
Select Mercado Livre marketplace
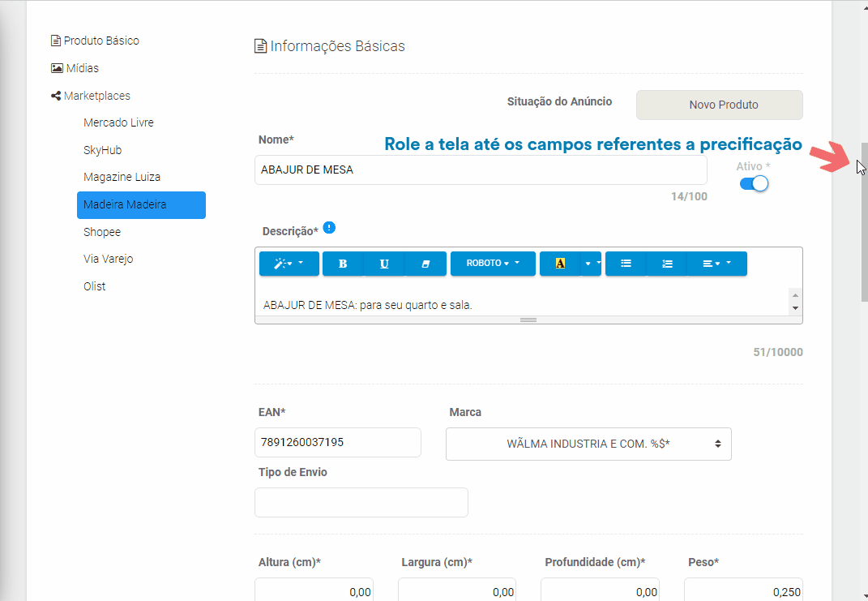[x=118, y=122]
